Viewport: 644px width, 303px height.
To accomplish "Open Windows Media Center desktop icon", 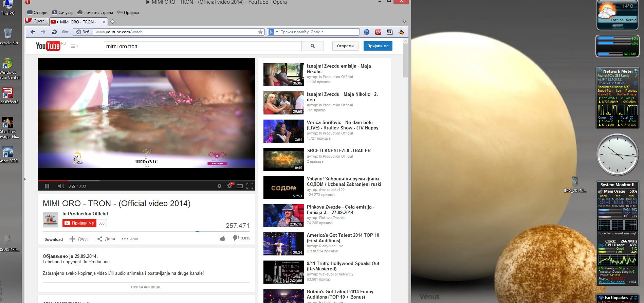I will coord(9,69).
